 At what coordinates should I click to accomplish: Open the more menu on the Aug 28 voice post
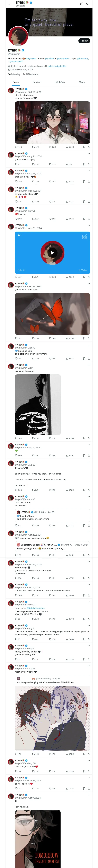(89, 225)
